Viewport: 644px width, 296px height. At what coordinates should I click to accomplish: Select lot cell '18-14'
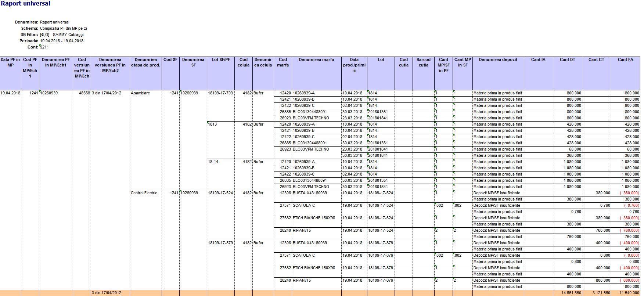point(213,162)
